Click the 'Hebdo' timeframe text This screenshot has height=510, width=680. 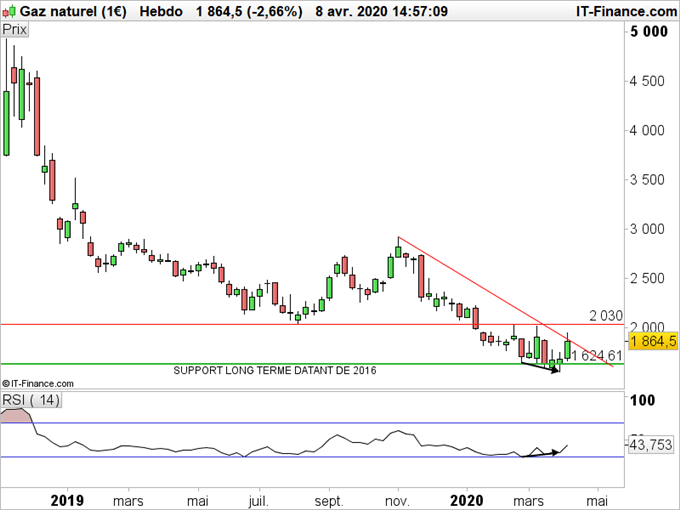coord(161,11)
